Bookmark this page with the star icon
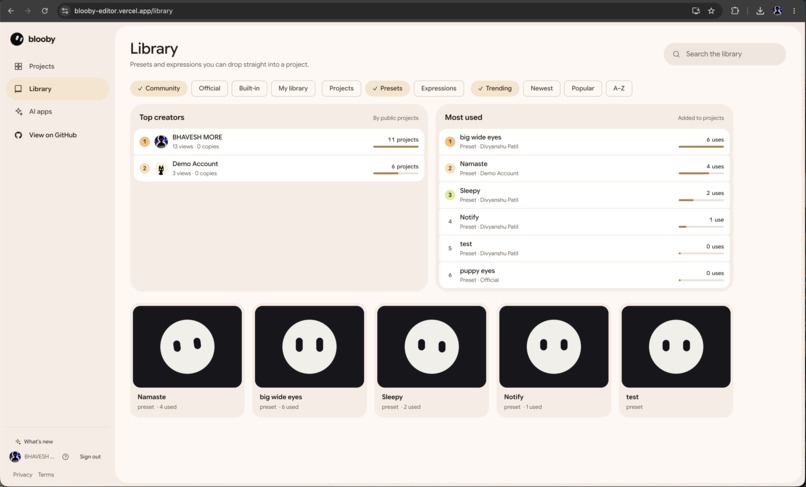This screenshot has width=806, height=487. 711,11
